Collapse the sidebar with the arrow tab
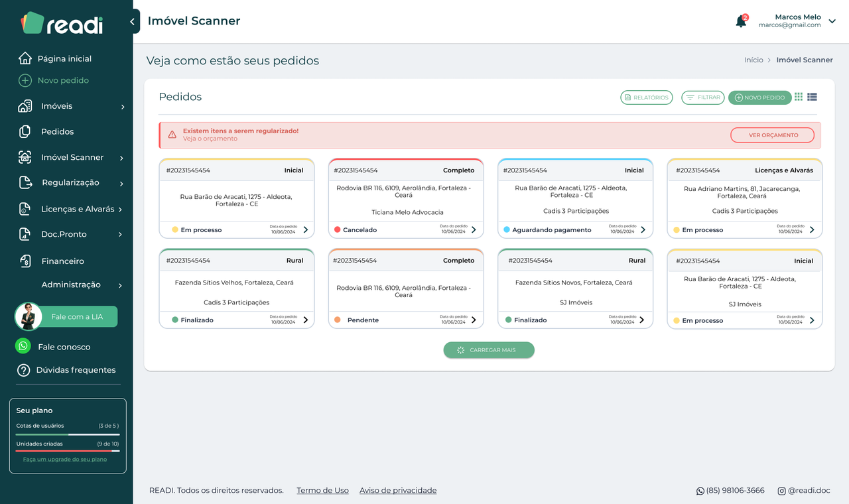This screenshot has width=849, height=504. (133, 21)
